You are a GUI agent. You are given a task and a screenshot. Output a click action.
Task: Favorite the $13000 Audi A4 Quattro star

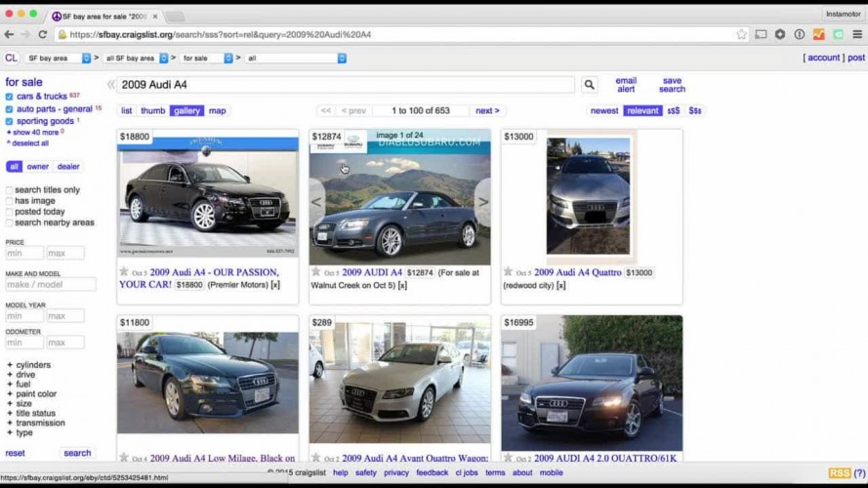[508, 271]
